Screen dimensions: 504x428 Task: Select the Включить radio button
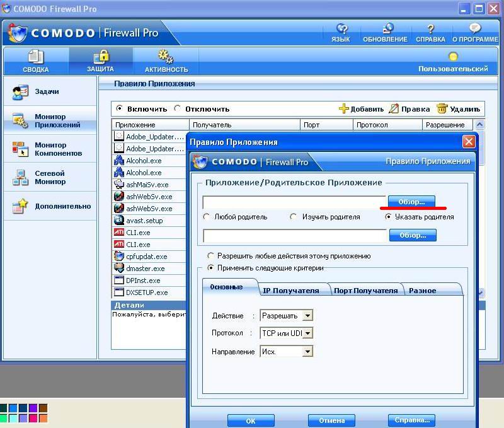[x=119, y=108]
